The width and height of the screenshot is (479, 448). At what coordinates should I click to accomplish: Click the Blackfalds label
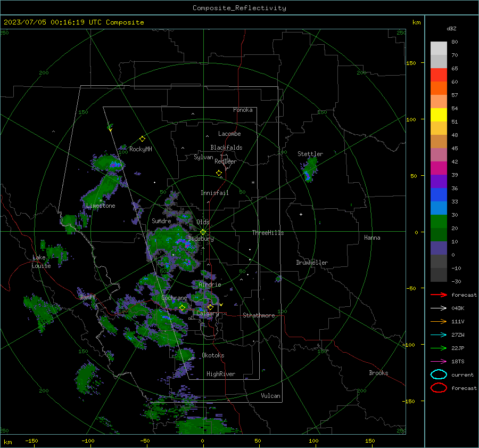pyautogui.click(x=226, y=148)
